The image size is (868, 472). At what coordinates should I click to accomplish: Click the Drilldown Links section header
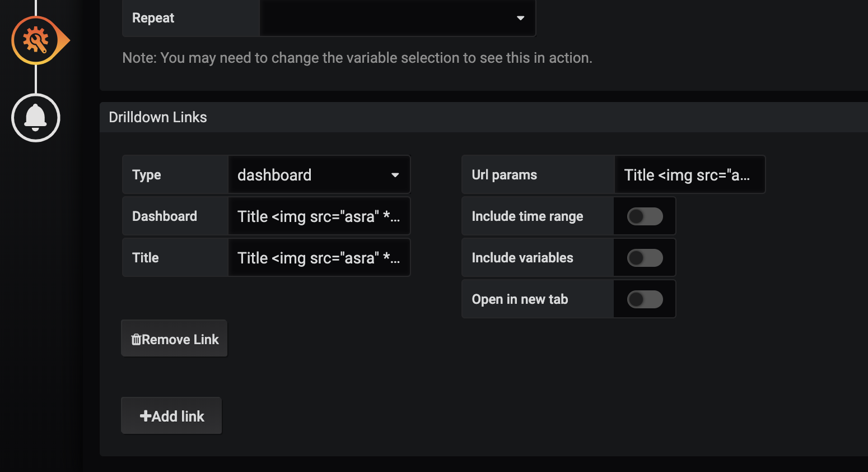pyautogui.click(x=158, y=117)
